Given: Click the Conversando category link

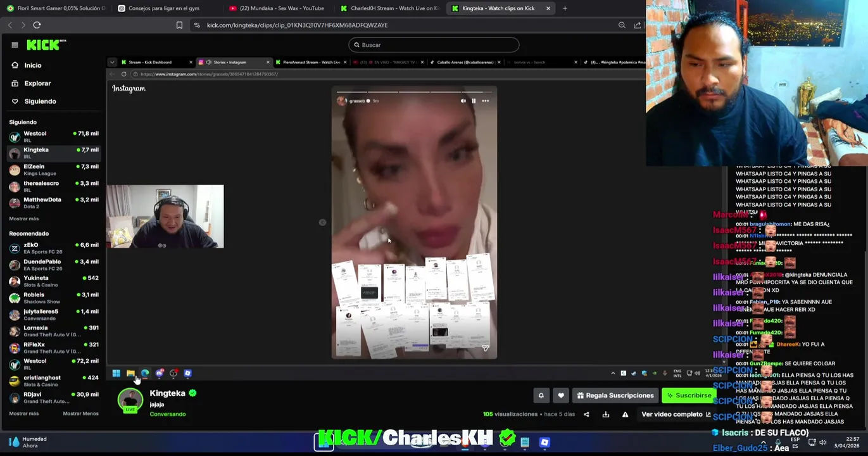Looking at the screenshot, I should click(x=168, y=414).
